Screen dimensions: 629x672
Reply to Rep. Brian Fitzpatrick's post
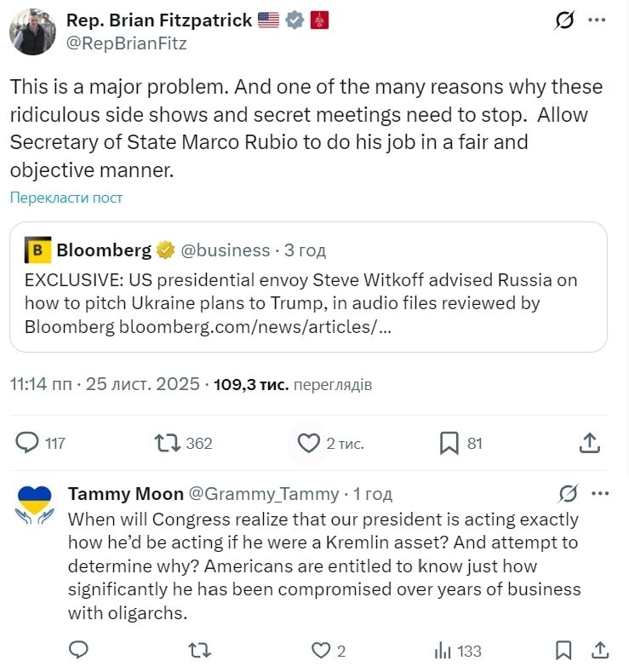pyautogui.click(x=28, y=442)
